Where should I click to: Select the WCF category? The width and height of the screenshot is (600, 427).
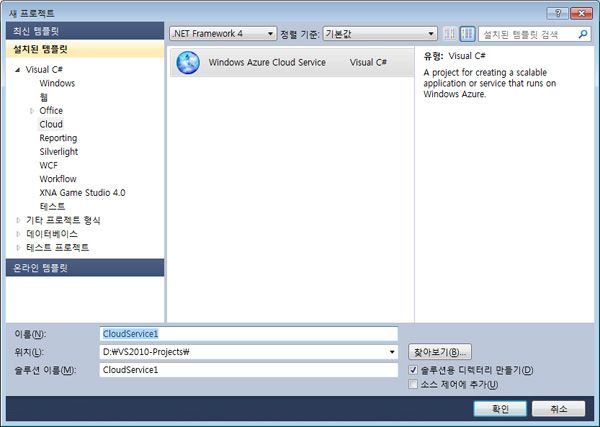pyautogui.click(x=49, y=165)
